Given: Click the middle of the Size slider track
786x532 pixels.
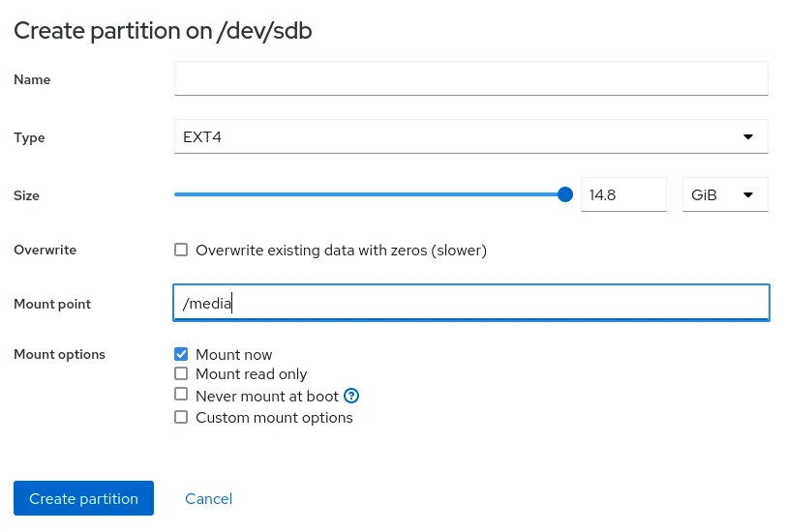Looking at the screenshot, I should 370,194.
